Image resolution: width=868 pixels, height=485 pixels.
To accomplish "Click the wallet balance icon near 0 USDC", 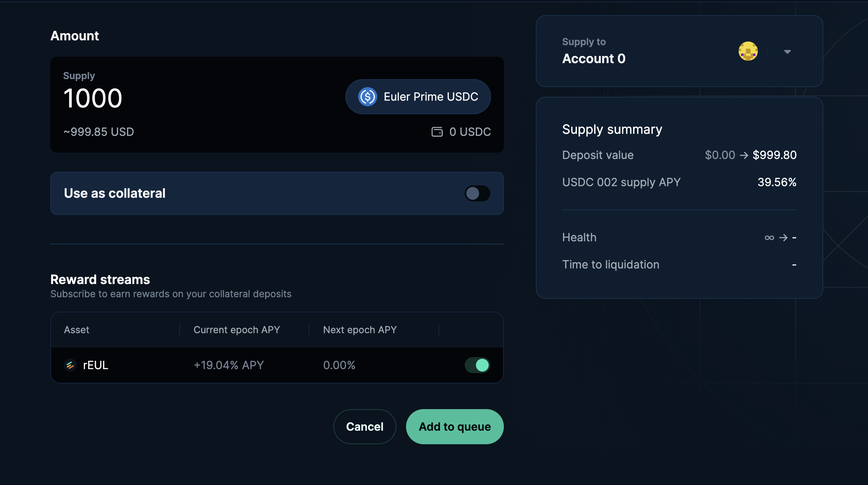I will tap(437, 131).
